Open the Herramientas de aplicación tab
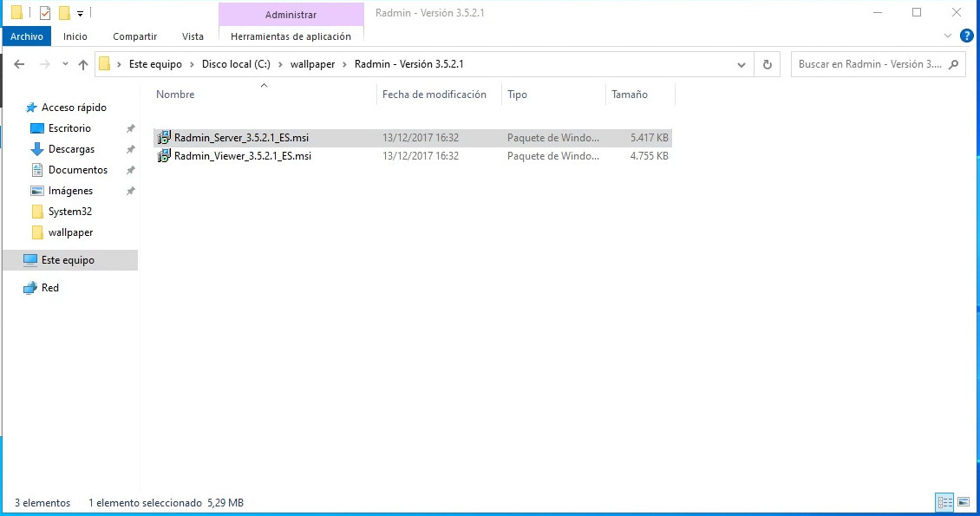 click(x=291, y=36)
